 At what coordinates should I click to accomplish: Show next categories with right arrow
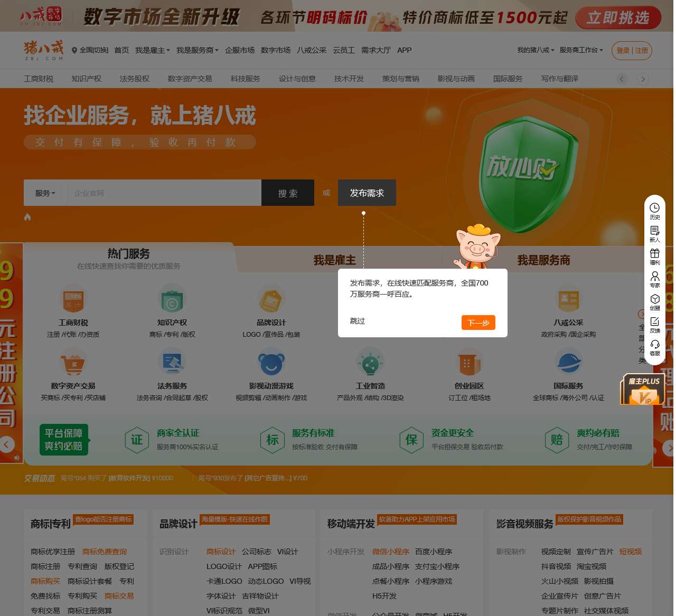[643, 79]
